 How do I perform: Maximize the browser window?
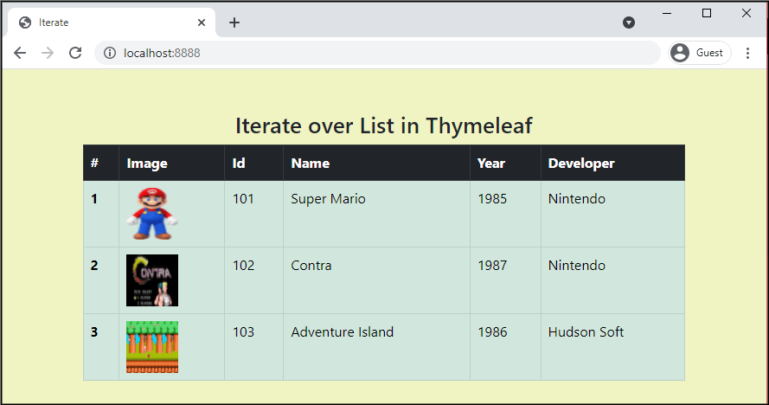click(707, 13)
